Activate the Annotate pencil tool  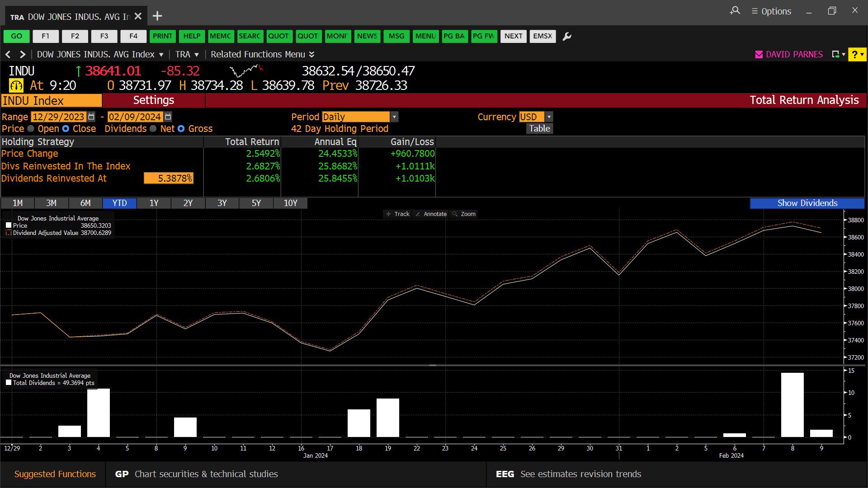431,214
